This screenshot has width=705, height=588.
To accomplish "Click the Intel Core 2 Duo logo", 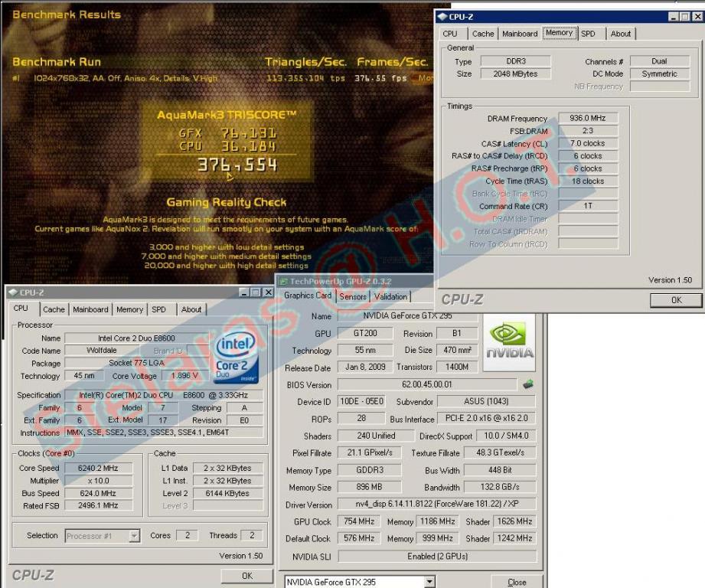I will tap(236, 358).
